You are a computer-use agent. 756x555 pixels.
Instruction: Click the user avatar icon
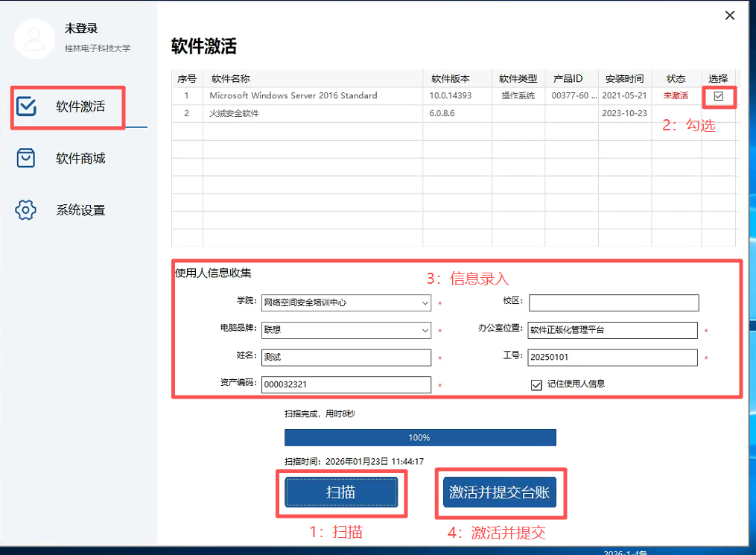[34, 39]
